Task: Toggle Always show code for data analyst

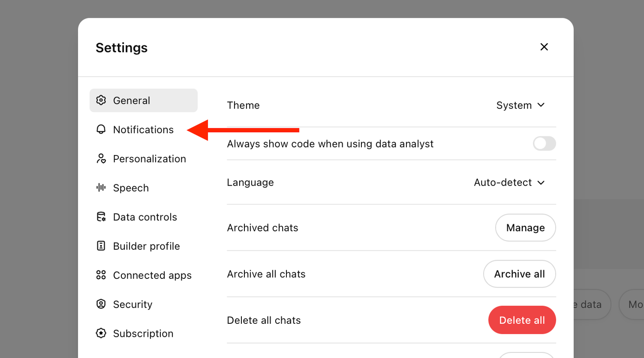Action: 544,144
